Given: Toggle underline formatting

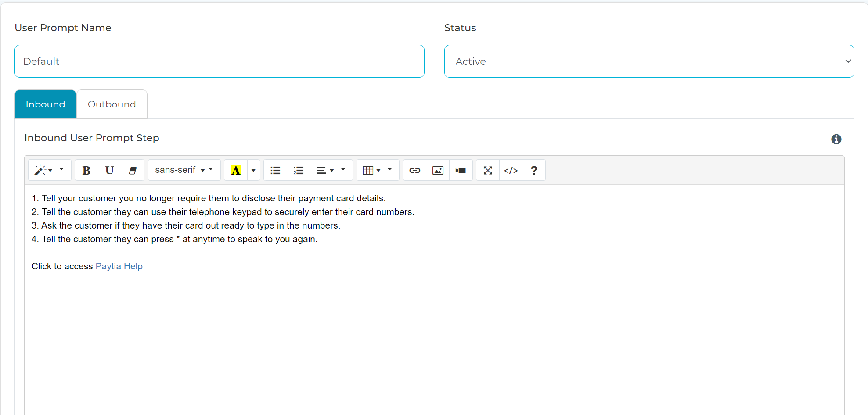Looking at the screenshot, I should [x=109, y=170].
